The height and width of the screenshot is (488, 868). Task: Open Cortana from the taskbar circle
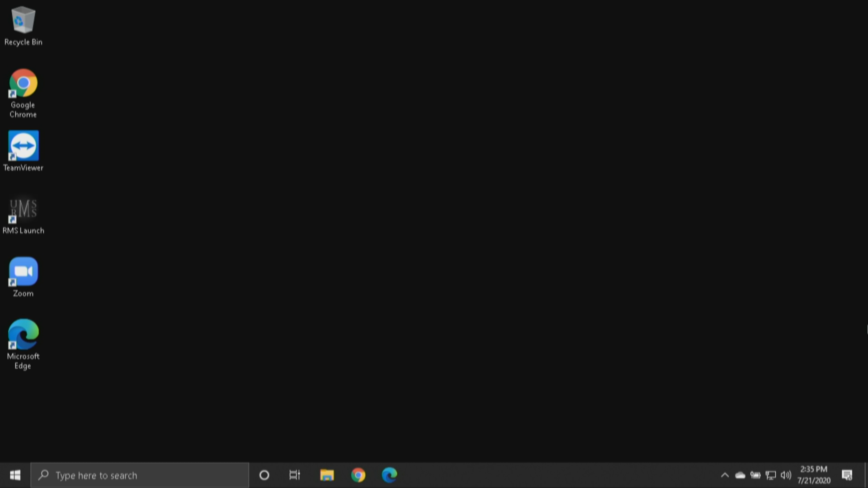click(x=264, y=475)
